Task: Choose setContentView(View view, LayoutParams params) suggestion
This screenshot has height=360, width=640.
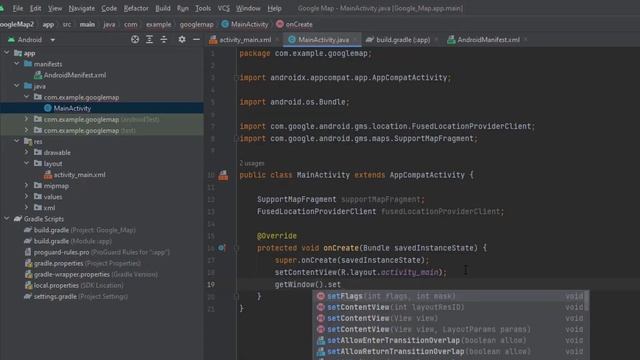Action: coord(450,329)
